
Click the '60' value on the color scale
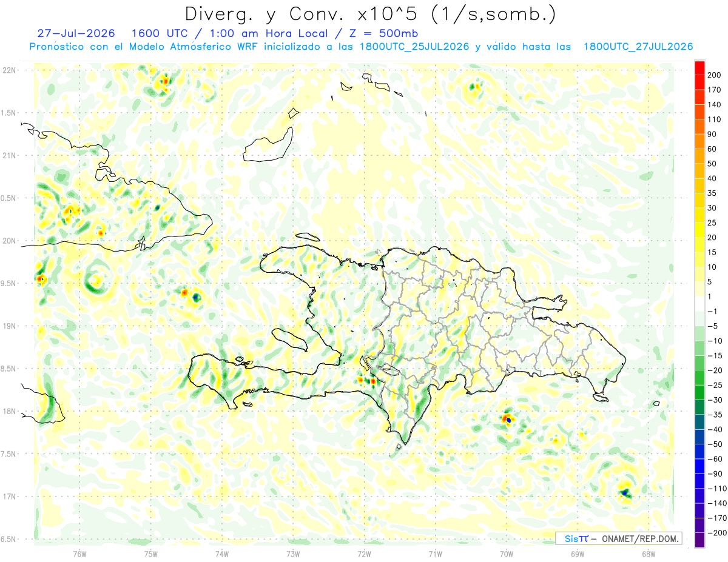[x=712, y=149]
